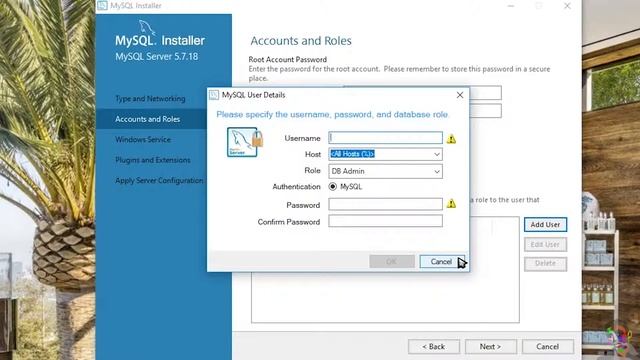
Task: Select the MySQL authentication radio button
Action: click(x=333, y=187)
